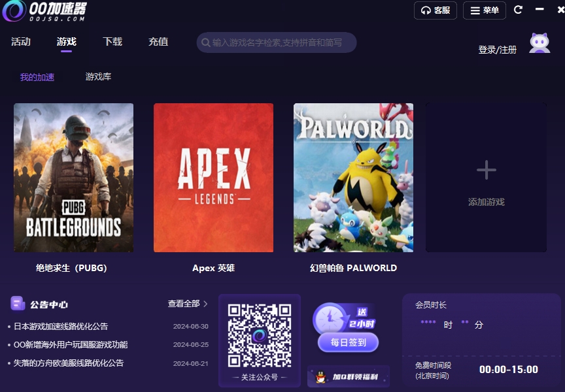Click the QQ penguin icon
Screen dimensions: 565x392
pos(320,377)
